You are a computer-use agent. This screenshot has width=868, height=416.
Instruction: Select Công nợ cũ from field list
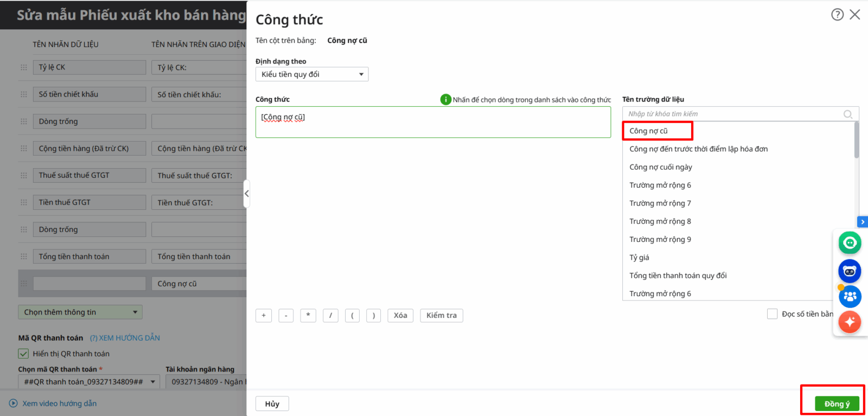648,131
